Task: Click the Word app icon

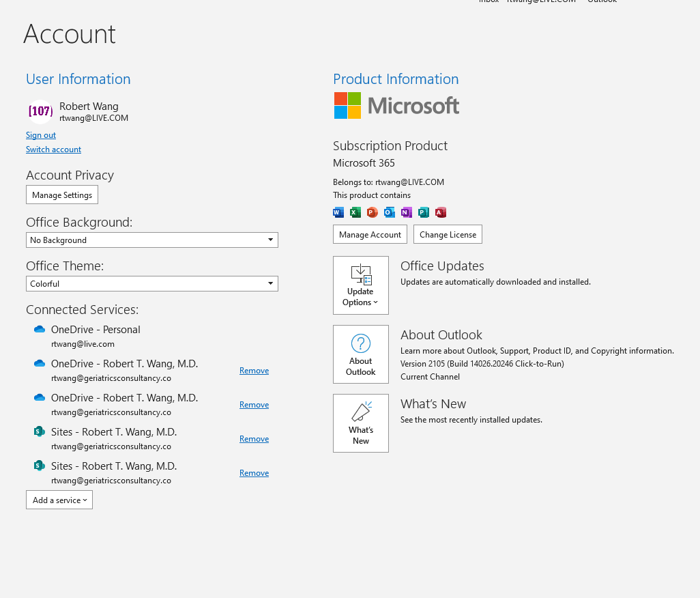Action: pyautogui.click(x=338, y=212)
